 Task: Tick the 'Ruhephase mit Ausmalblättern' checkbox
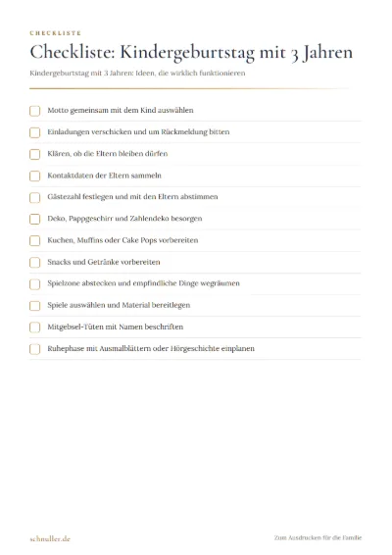[x=34, y=349]
